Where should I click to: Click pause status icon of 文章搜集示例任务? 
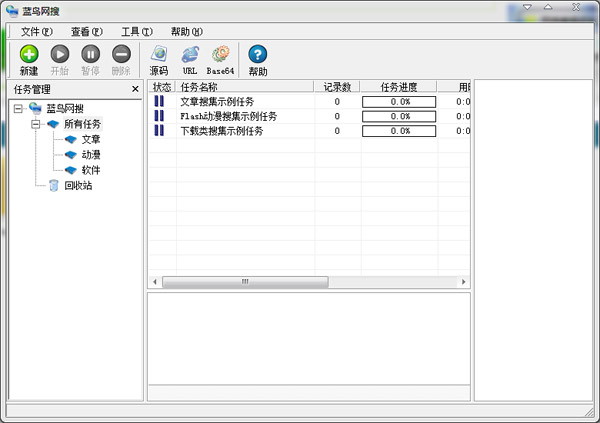point(159,101)
